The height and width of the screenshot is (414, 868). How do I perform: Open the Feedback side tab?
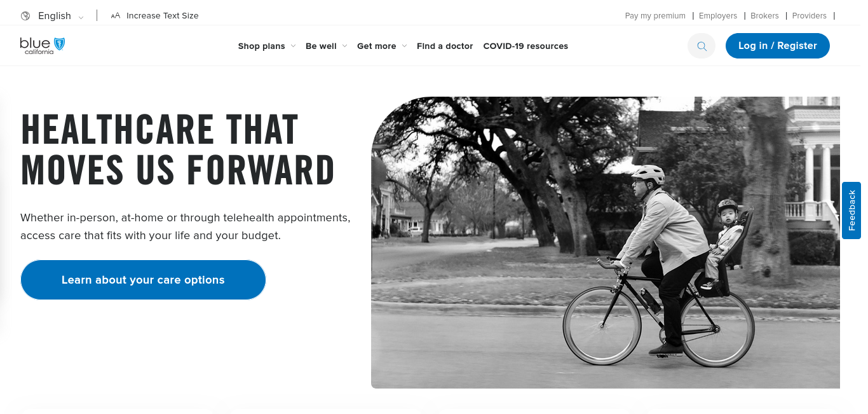pos(851,210)
